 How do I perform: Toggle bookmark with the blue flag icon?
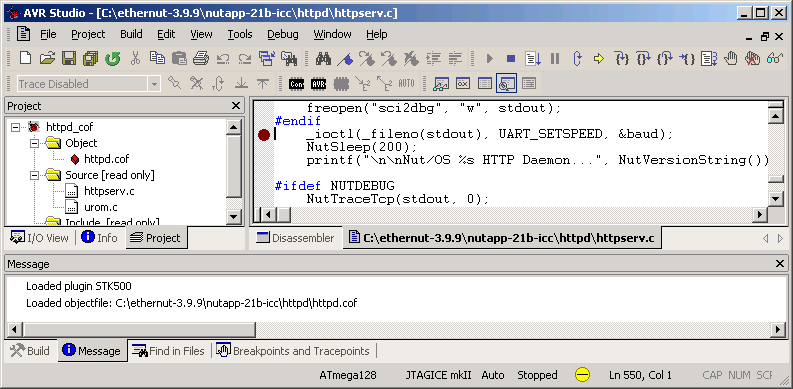click(x=345, y=59)
